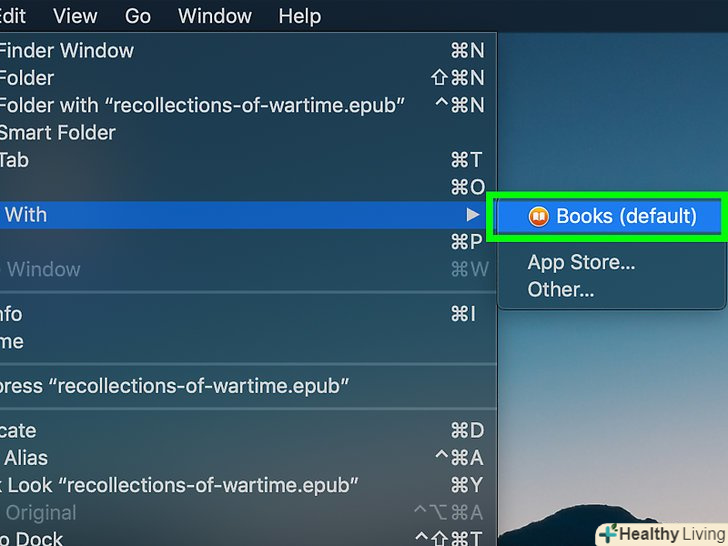728x546 pixels.
Task: Choose the New Tab menu item
Action: tap(14, 160)
